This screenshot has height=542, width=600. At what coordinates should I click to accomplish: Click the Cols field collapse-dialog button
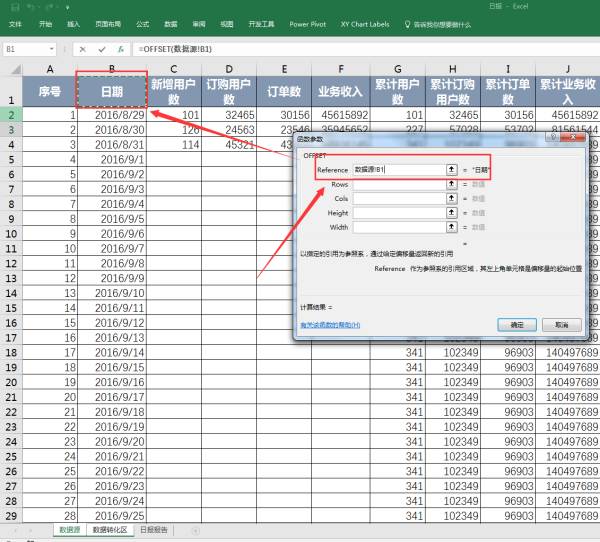(x=452, y=198)
